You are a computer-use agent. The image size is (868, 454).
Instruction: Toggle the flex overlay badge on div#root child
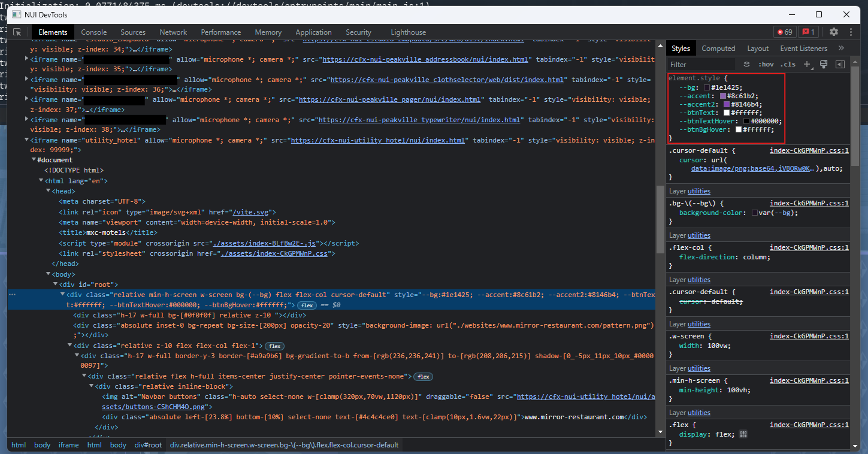pyautogui.click(x=307, y=305)
